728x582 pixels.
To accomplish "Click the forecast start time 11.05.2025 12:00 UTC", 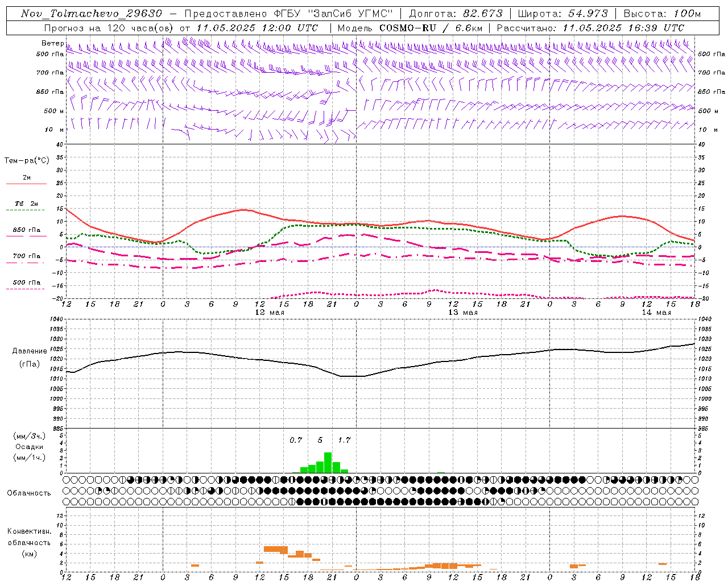I will tap(257, 28).
